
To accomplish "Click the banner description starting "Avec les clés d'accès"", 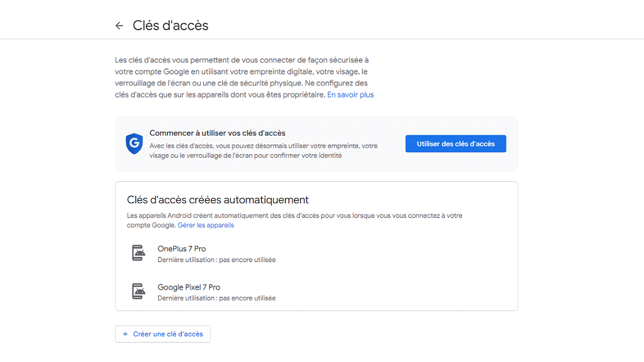I will point(263,151).
